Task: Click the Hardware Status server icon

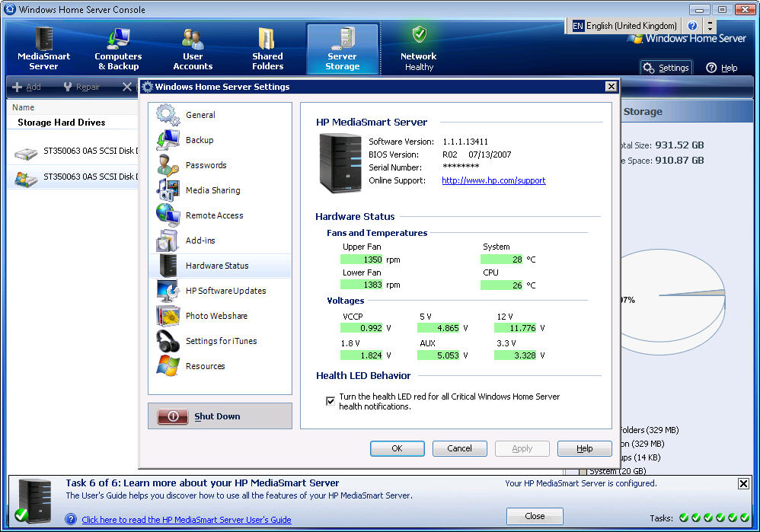Action: point(168,266)
